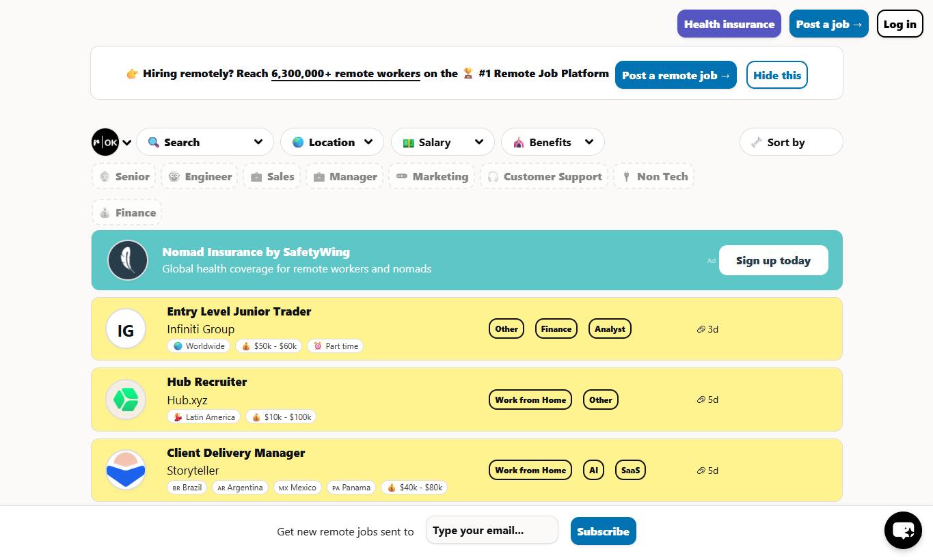Open the chat support widget icon
This screenshot has height=560, width=933.
pos(903,530)
